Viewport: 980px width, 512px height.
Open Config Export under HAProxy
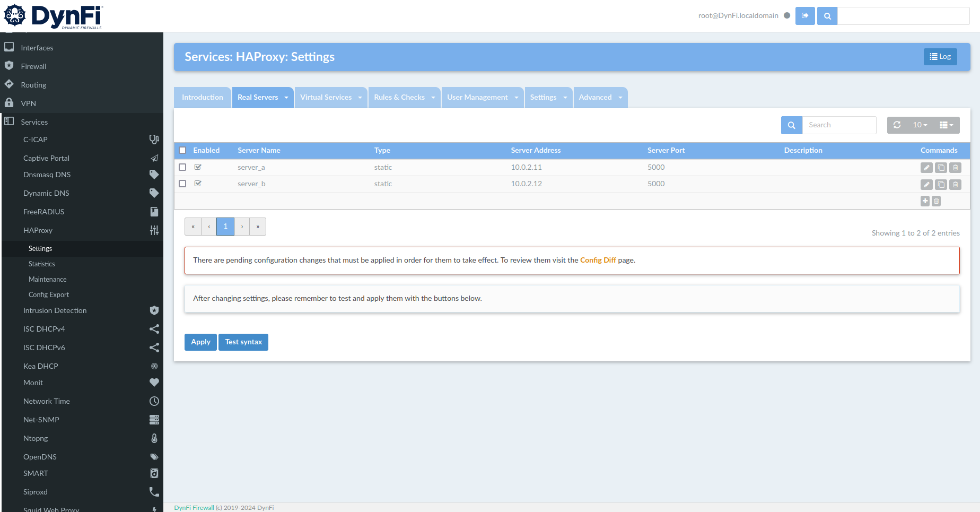(x=49, y=294)
